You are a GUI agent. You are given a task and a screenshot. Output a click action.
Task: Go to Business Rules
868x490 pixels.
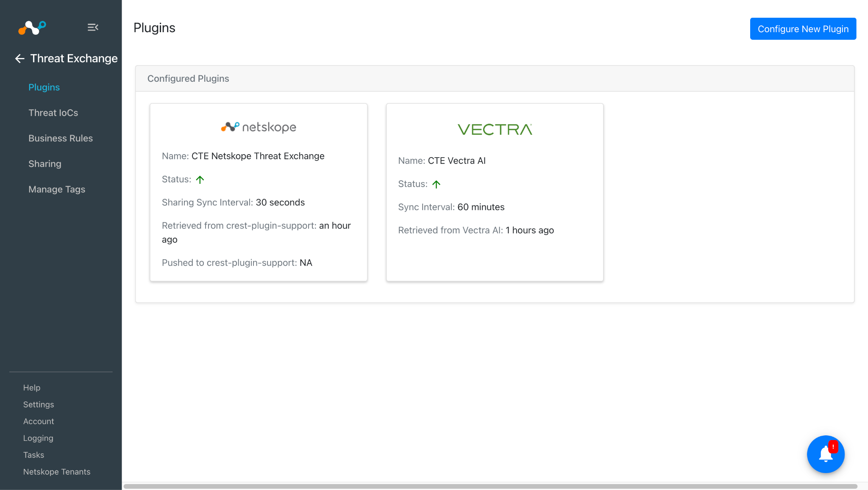tap(61, 138)
